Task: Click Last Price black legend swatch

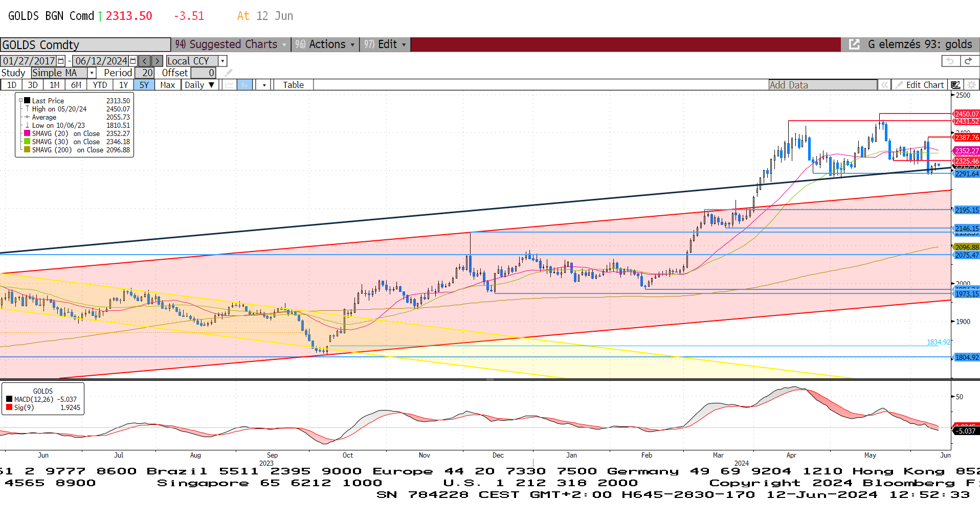Action: point(27,101)
